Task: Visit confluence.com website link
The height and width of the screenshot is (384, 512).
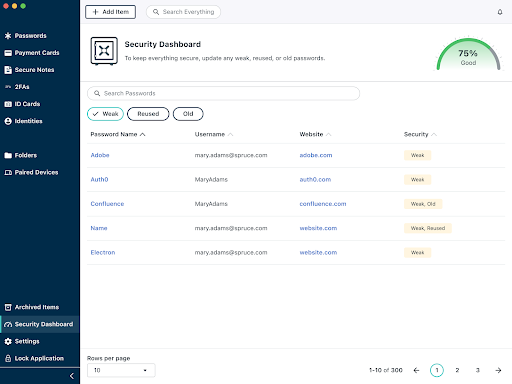Action: (x=323, y=204)
